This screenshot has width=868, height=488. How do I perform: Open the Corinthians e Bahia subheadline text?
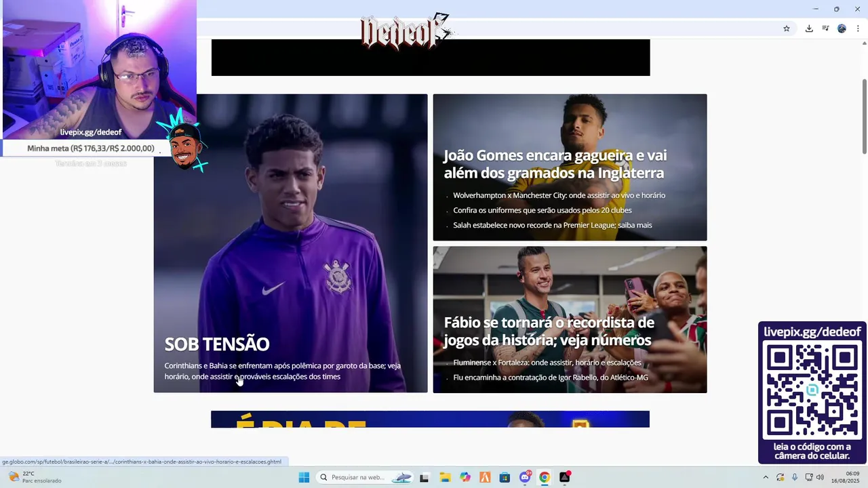(282, 371)
